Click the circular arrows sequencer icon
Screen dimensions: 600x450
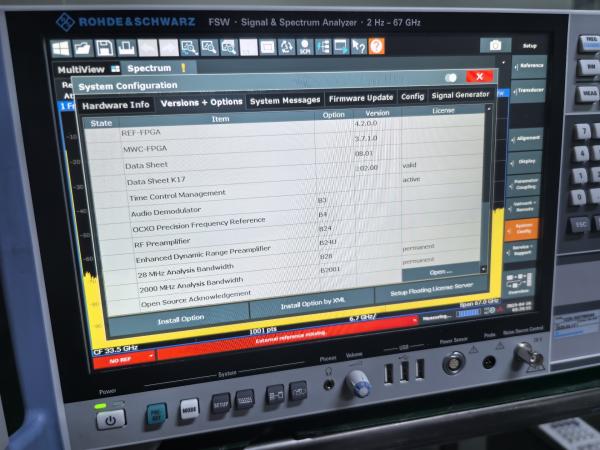click(x=286, y=47)
